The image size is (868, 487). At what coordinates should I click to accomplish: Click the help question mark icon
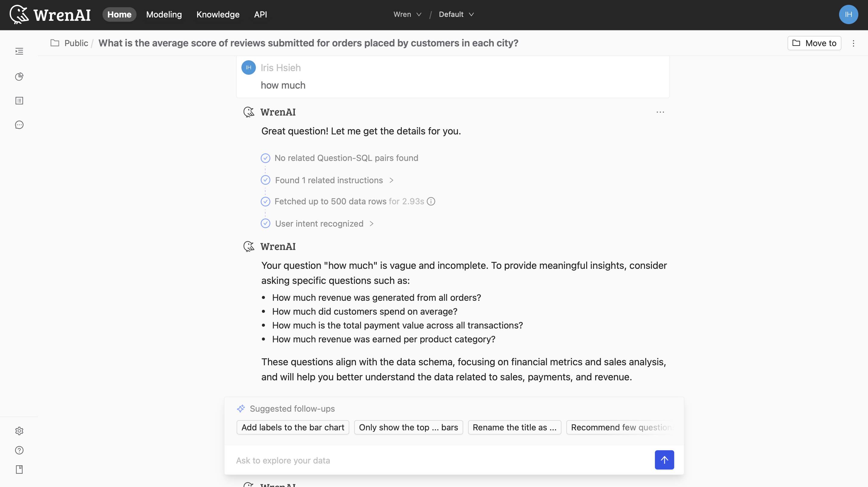19,450
